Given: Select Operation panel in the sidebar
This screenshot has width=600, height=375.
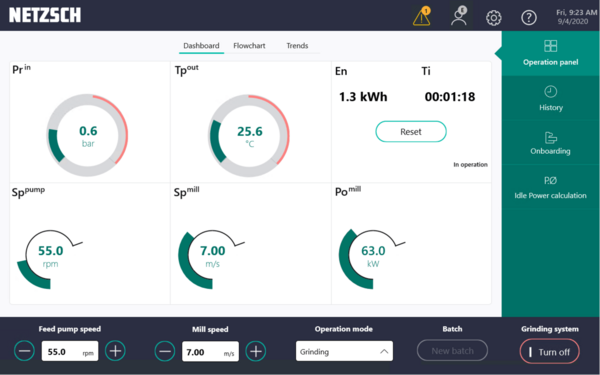Looking at the screenshot, I should (551, 53).
